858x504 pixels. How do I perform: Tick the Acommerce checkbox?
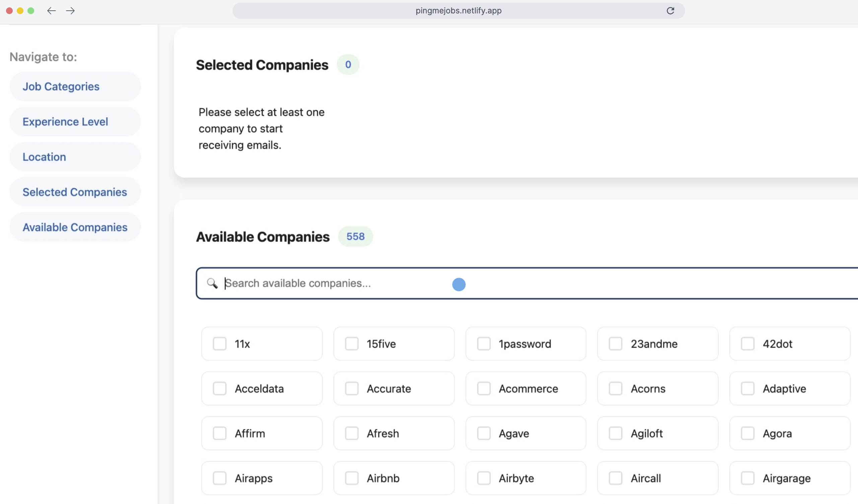click(484, 388)
